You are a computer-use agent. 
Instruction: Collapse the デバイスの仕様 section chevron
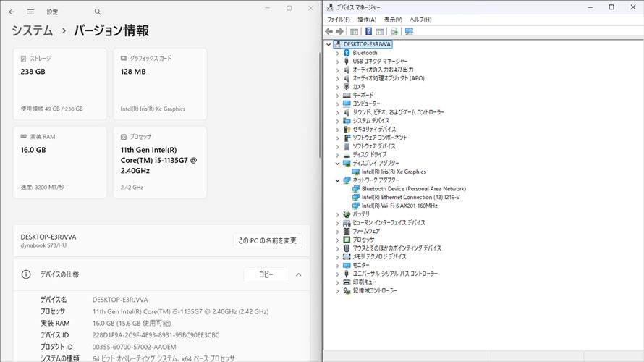[299, 275]
